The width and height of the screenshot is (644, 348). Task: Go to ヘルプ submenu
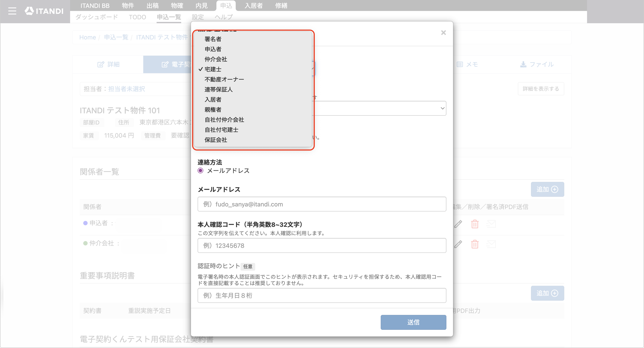click(224, 17)
